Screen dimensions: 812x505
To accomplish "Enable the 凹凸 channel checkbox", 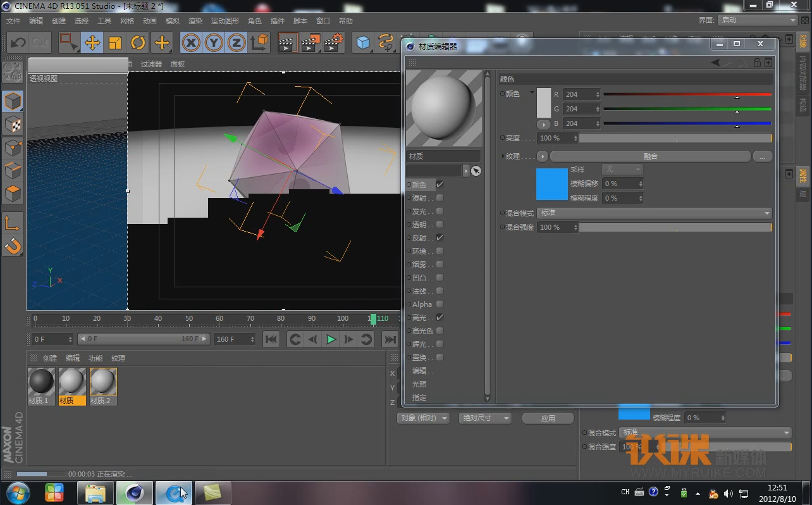I will coord(440,278).
